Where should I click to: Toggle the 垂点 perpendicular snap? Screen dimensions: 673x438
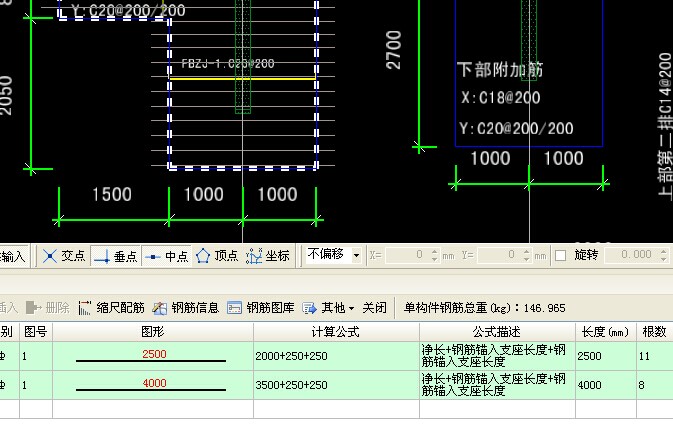(x=115, y=256)
